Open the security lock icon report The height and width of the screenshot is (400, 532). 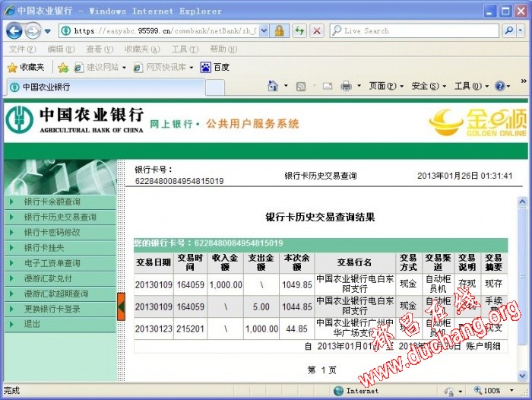click(279, 31)
